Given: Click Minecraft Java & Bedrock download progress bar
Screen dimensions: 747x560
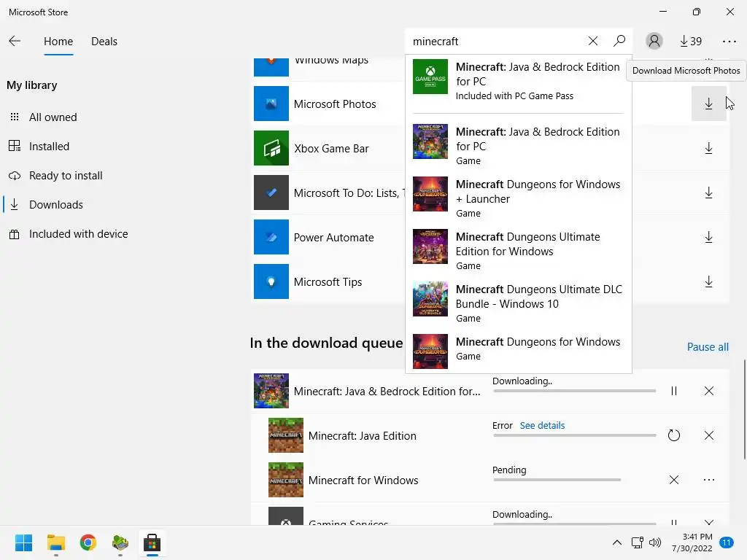Looking at the screenshot, I should point(575,391).
